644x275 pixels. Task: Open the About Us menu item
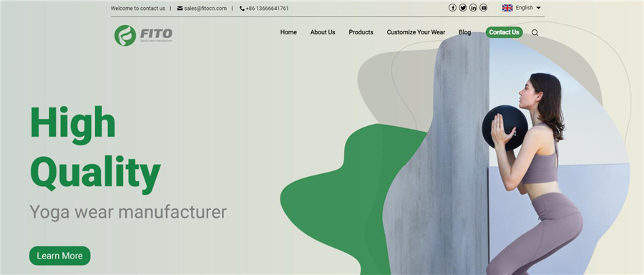[x=323, y=32]
